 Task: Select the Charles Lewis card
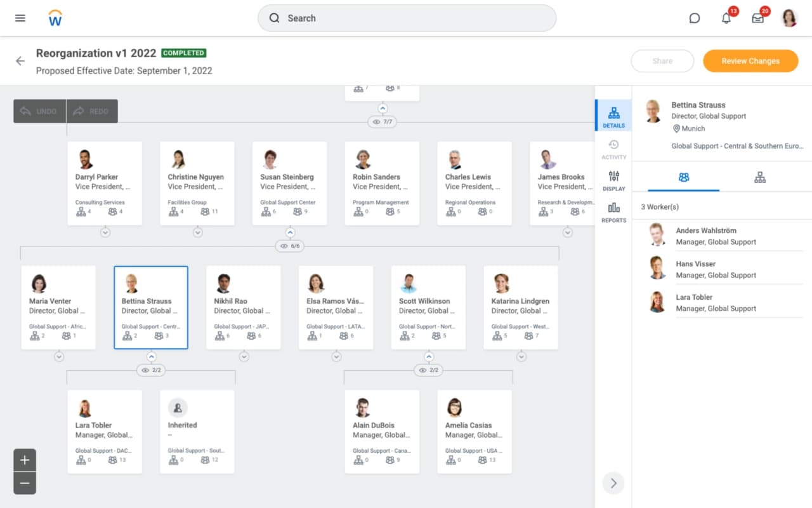[x=475, y=183]
